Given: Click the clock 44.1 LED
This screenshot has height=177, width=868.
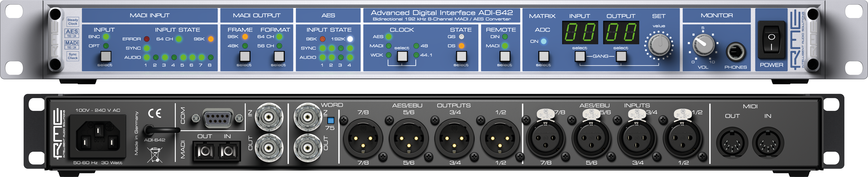Looking at the screenshot, I should pos(416,55).
